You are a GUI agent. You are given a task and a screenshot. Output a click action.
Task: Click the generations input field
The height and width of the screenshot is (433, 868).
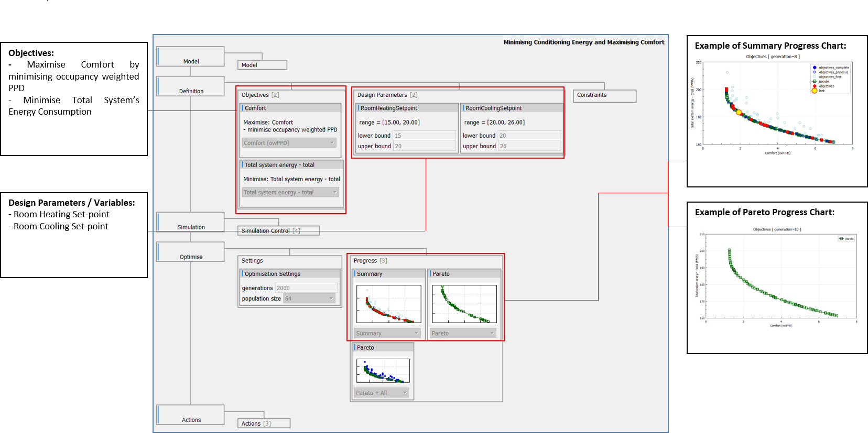coord(306,288)
